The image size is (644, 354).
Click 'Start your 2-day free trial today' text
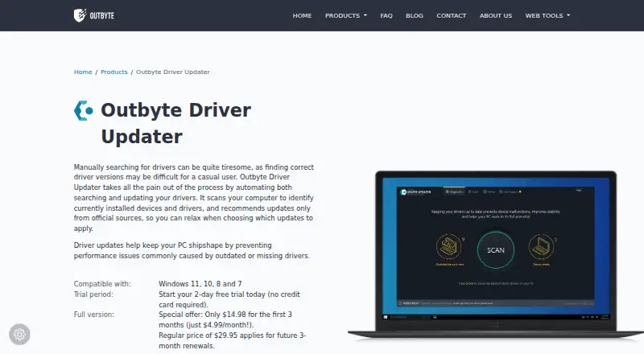click(212, 294)
